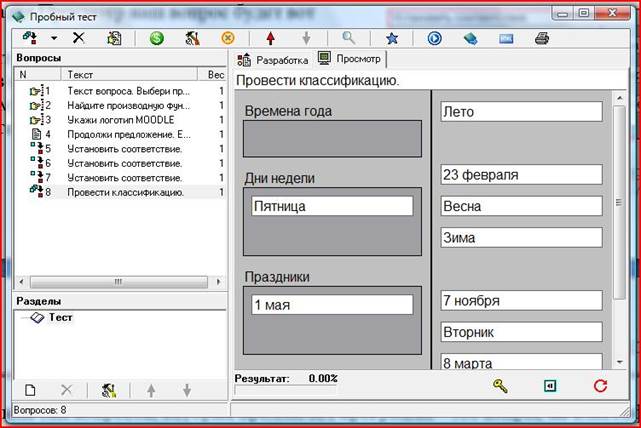Click the empty Времена года category box
641x428 pixels.
(x=332, y=139)
